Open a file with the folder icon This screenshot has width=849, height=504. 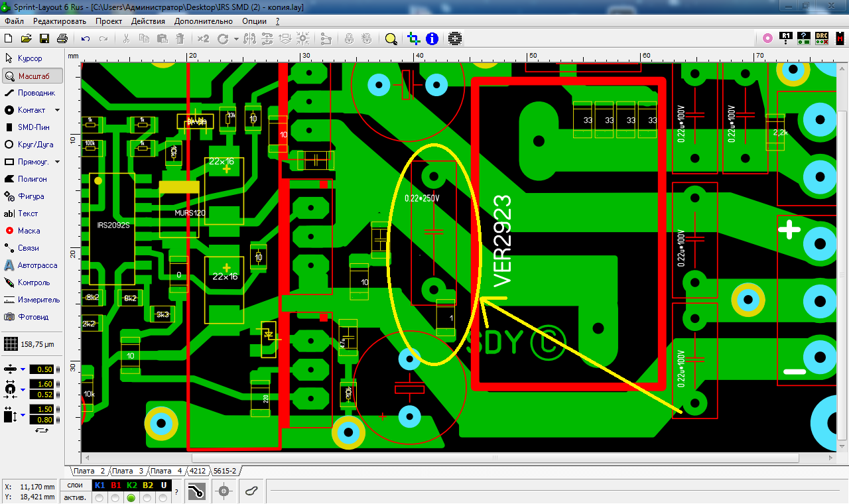pyautogui.click(x=27, y=38)
